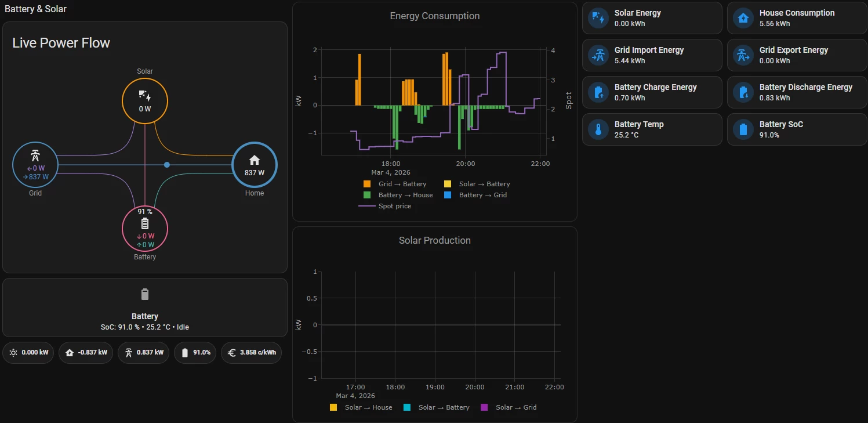Toggle Spot price line in legend

point(385,206)
